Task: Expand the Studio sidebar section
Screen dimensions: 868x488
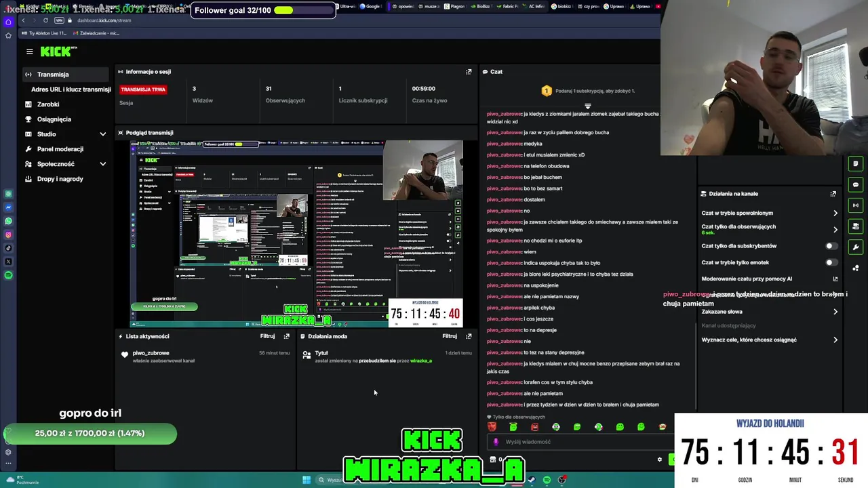Action: (x=103, y=134)
